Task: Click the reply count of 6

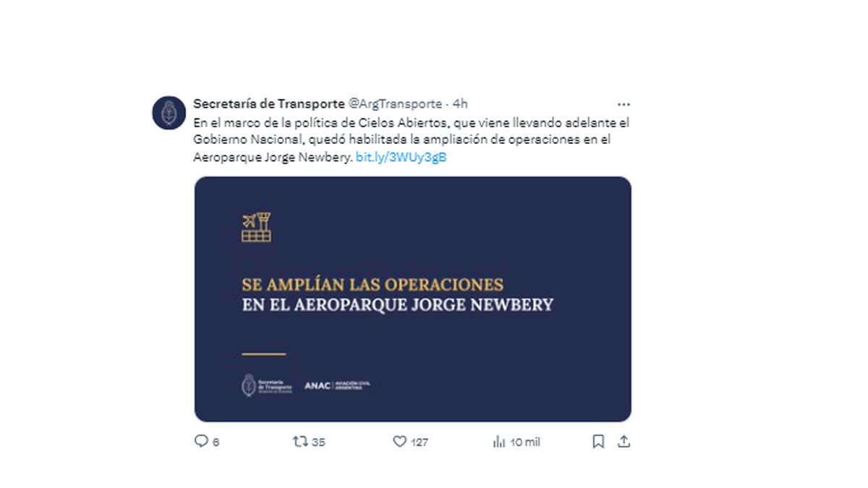Action: [216, 442]
